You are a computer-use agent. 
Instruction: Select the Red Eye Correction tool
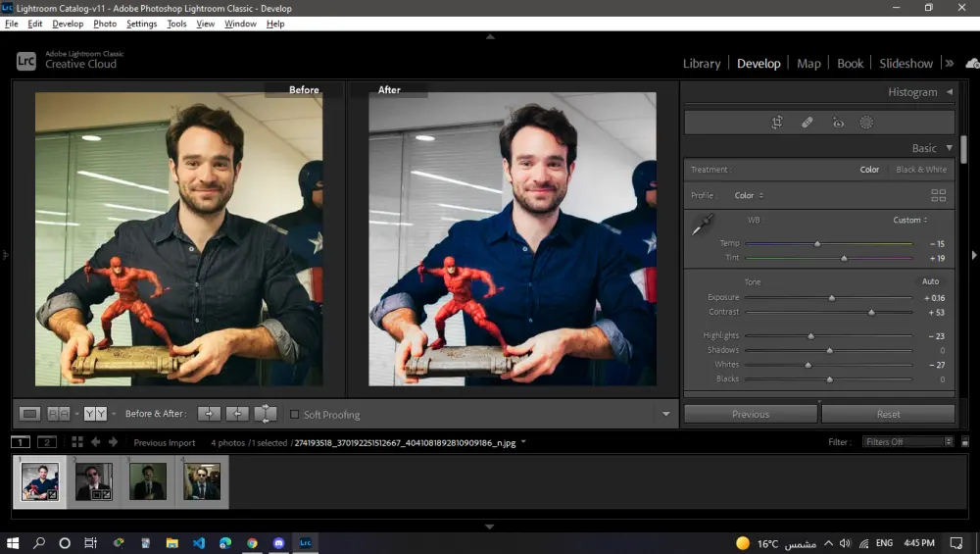(838, 124)
